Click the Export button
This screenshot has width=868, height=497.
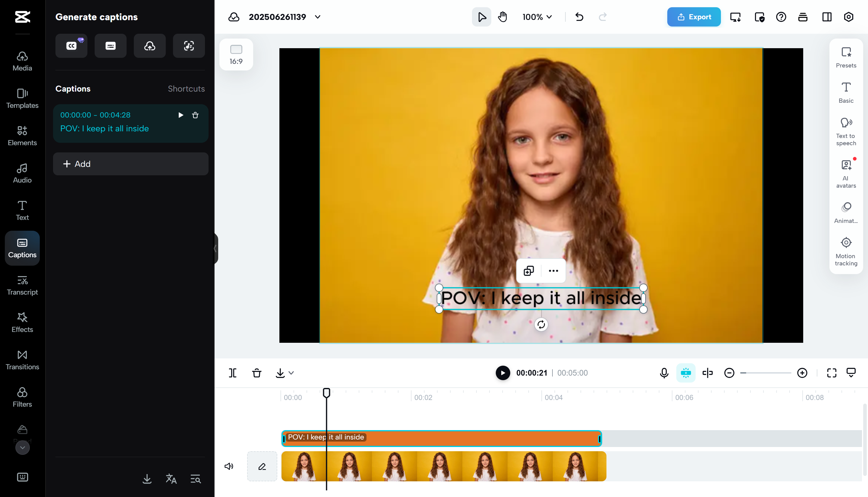[693, 17]
